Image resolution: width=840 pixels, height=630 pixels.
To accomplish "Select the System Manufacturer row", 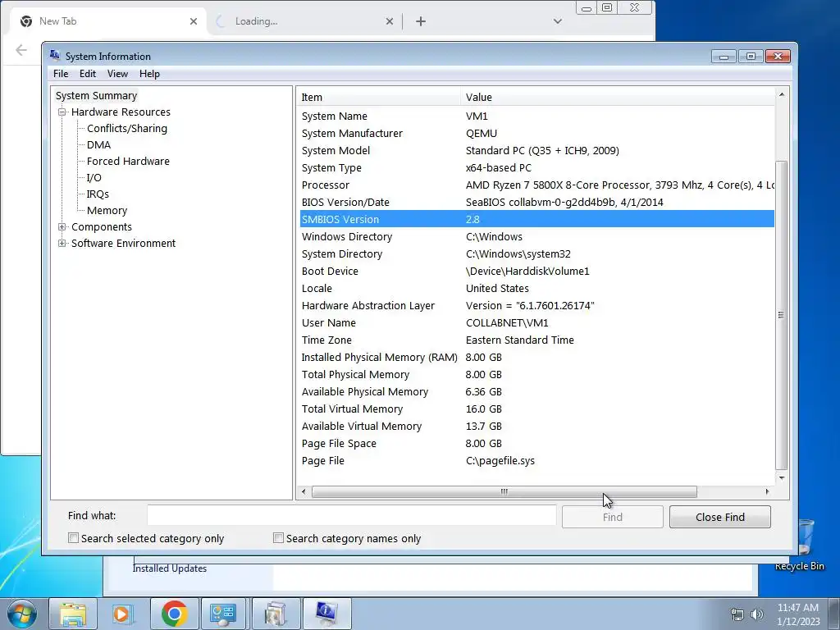I will 536,134.
